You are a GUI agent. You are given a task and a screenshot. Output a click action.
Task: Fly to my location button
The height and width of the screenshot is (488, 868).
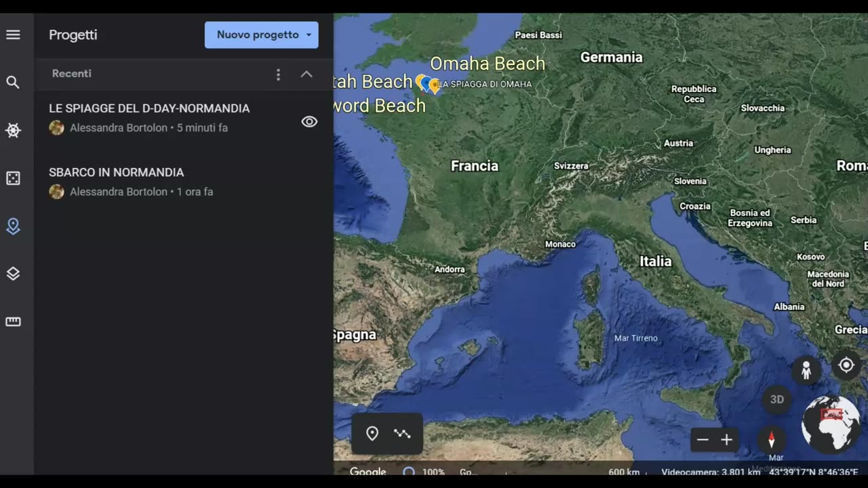click(x=846, y=365)
